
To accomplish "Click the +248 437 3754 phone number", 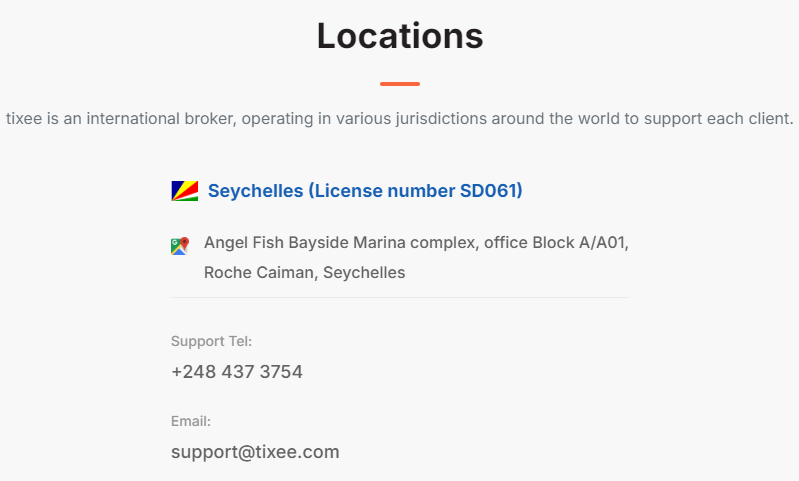I will (x=237, y=372).
